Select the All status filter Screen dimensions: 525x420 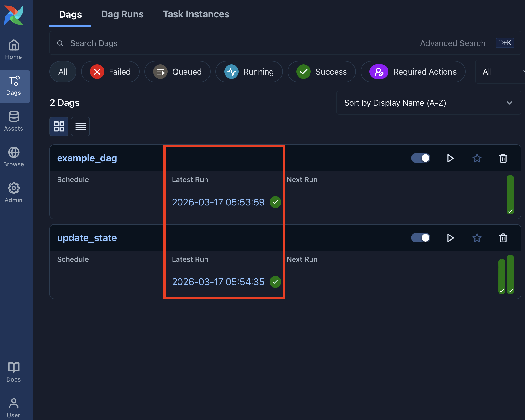(x=63, y=72)
